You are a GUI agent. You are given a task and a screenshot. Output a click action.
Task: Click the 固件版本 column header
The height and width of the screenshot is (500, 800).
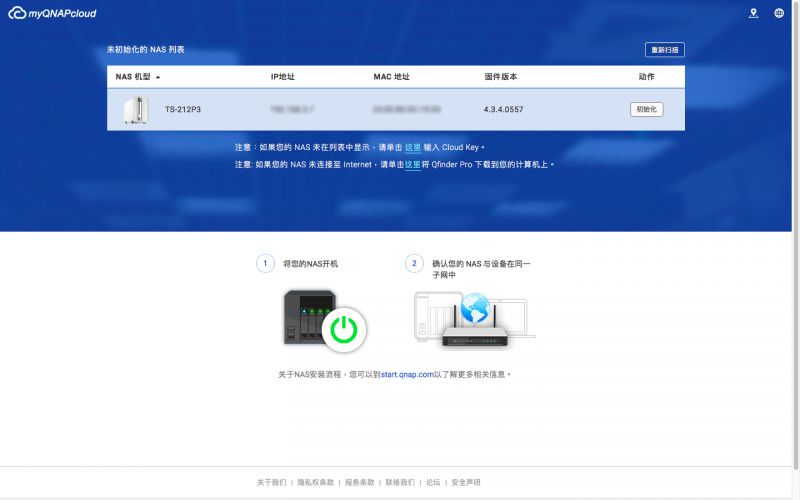(x=501, y=77)
